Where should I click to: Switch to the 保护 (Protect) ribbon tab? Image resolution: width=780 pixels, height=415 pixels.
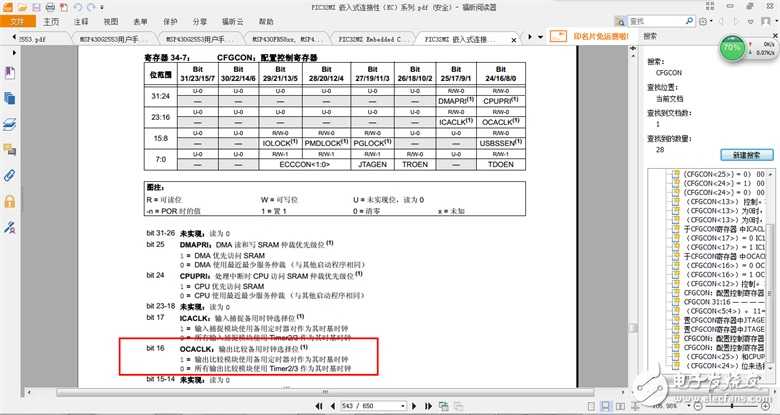click(170, 21)
